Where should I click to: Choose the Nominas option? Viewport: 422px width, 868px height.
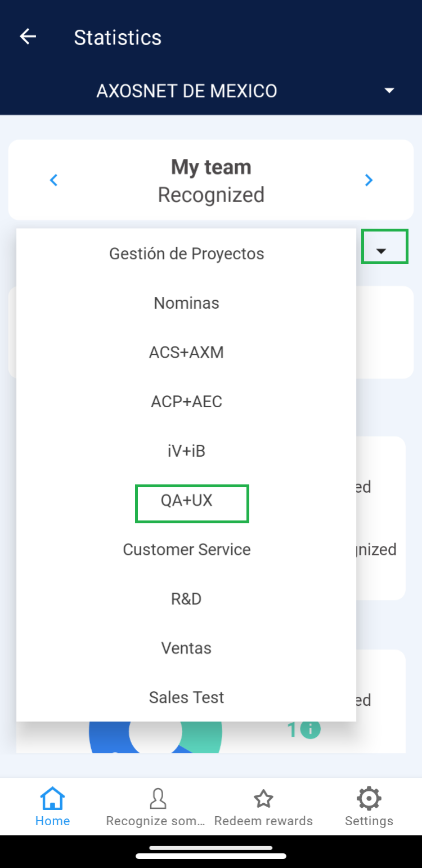(x=186, y=303)
